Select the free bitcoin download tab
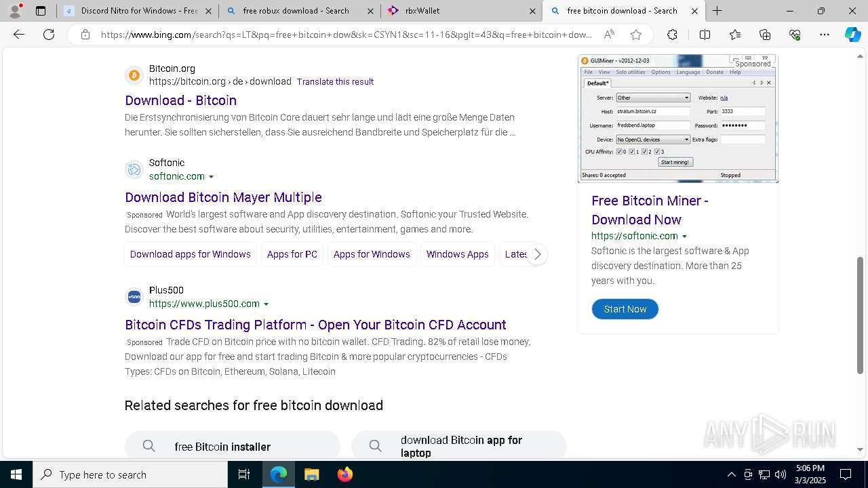The image size is (868, 488). point(625,11)
